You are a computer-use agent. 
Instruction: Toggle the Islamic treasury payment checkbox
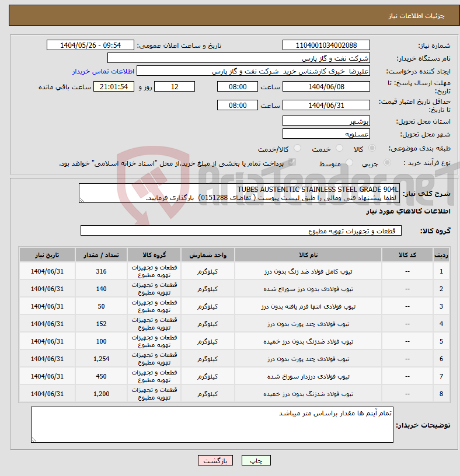292,162
